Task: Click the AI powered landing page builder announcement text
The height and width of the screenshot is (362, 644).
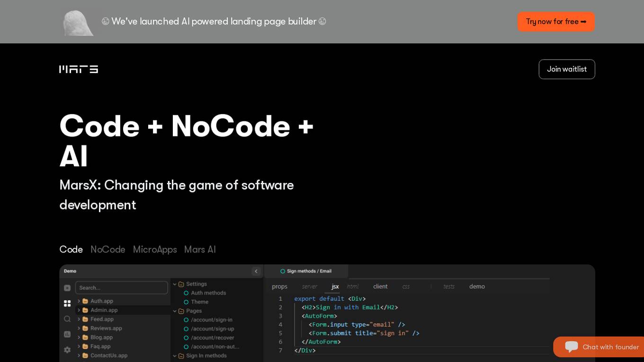Action: point(214,21)
